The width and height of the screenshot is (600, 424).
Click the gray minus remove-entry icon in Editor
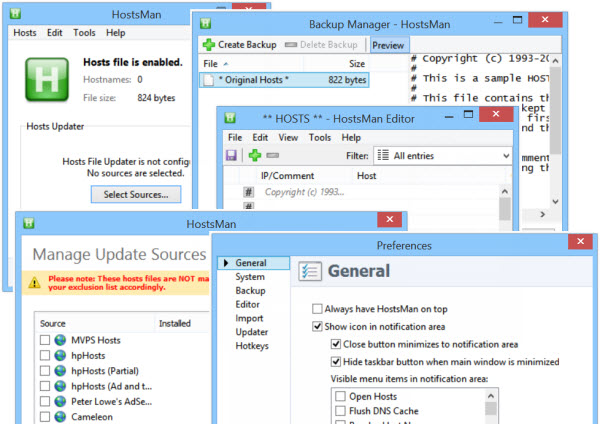273,155
